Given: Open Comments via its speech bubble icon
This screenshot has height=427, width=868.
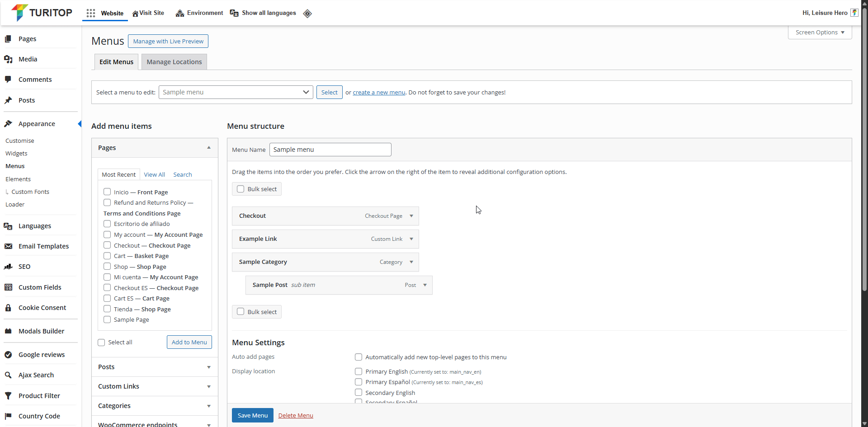Looking at the screenshot, I should pos(8,80).
